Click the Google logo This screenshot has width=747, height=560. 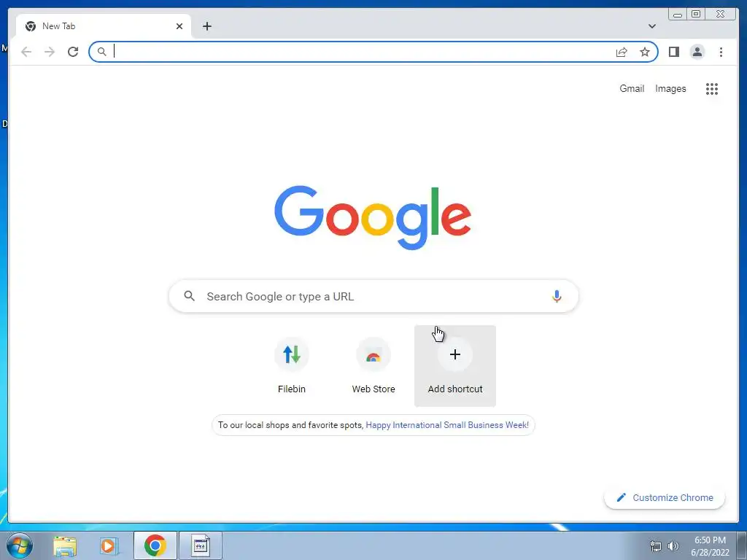click(373, 217)
